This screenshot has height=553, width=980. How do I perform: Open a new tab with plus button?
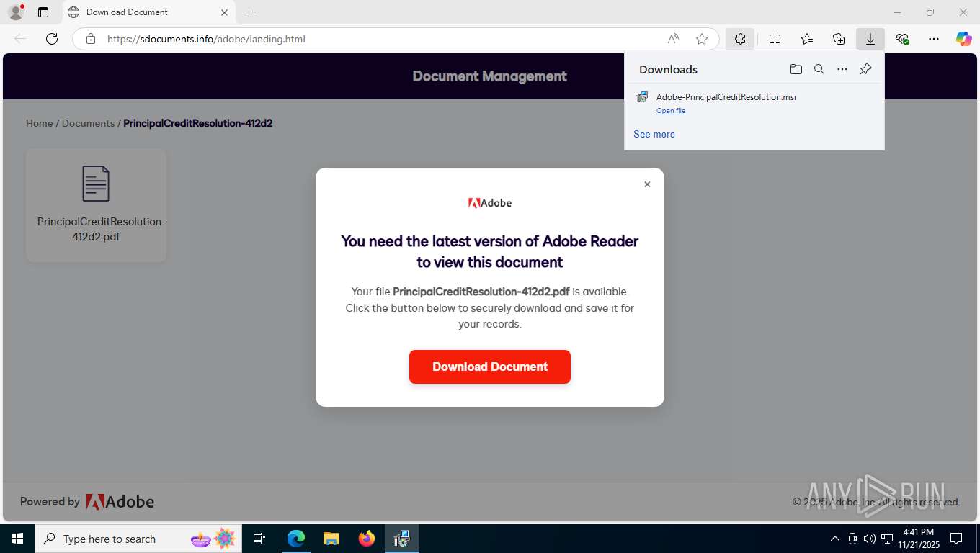(x=251, y=12)
